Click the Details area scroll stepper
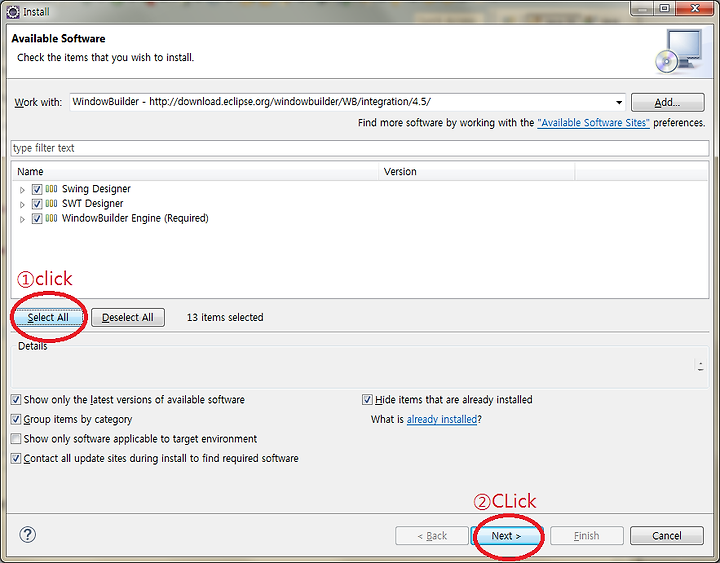 pos(700,366)
